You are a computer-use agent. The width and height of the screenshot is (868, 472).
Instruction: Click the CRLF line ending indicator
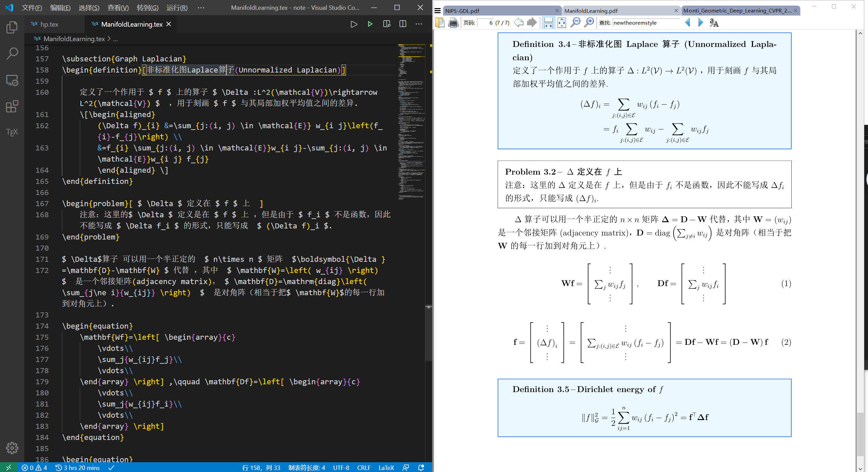click(x=364, y=468)
